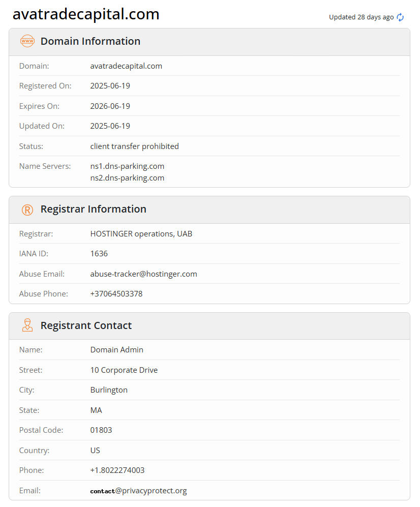
Task: Click the Registrant Contact heading text
Action: pyautogui.click(x=86, y=325)
